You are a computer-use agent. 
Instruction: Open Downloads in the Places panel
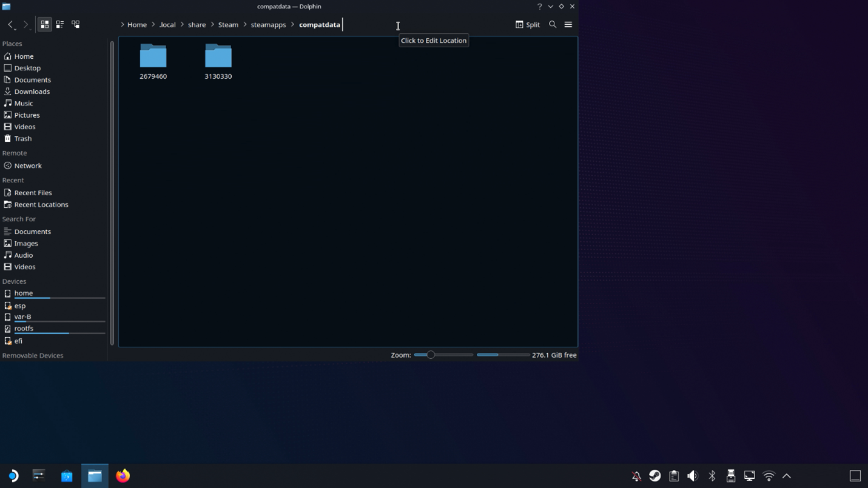pos(32,92)
